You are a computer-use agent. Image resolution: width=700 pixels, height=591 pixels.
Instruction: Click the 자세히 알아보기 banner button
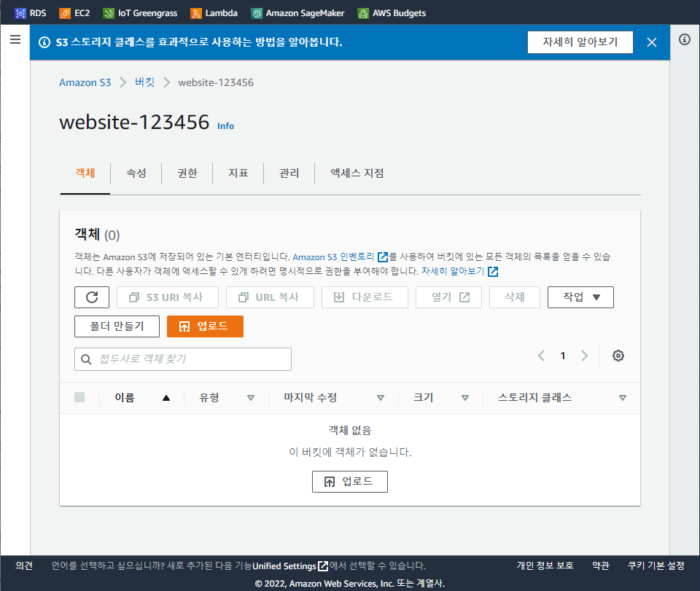pos(580,42)
